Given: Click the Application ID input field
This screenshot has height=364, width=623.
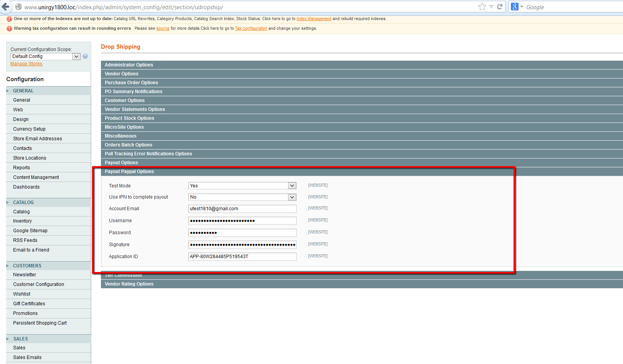Looking at the screenshot, I should point(242,257).
